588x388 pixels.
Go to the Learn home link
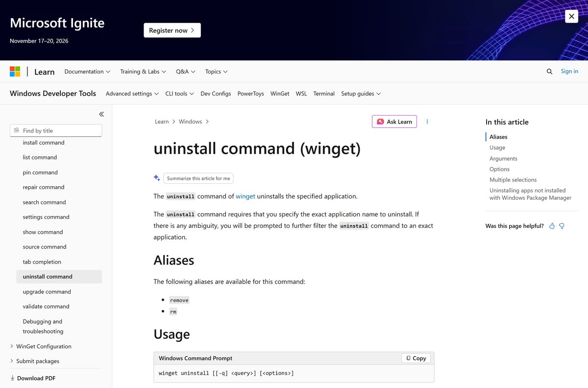44,72
